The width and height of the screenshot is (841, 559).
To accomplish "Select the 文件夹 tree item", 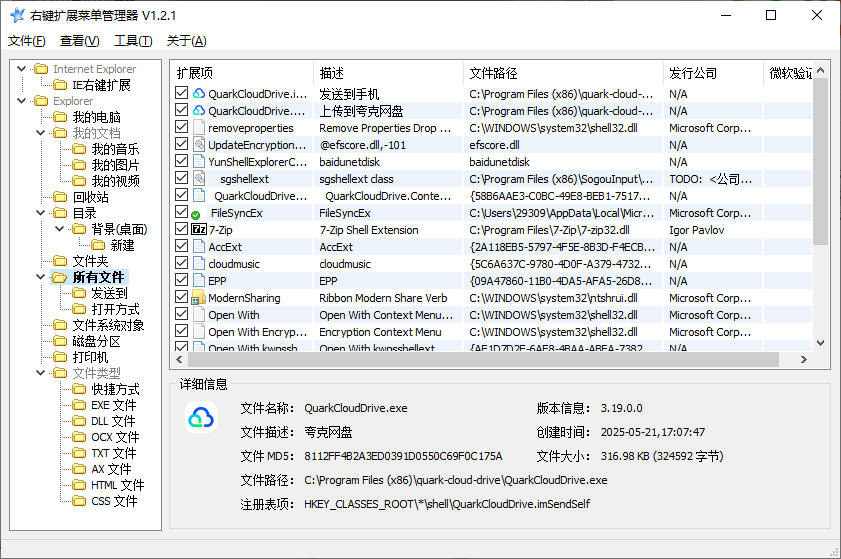I will [x=91, y=261].
